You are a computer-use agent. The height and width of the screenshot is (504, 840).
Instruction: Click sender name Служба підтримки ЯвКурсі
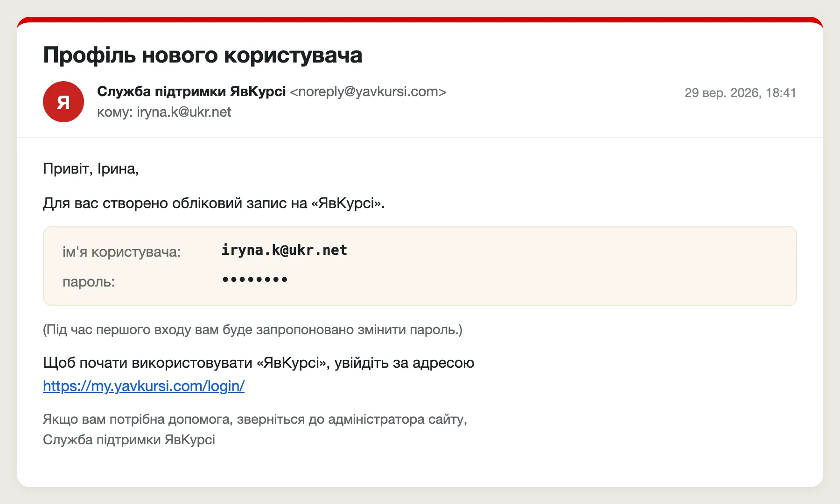pyautogui.click(x=191, y=91)
